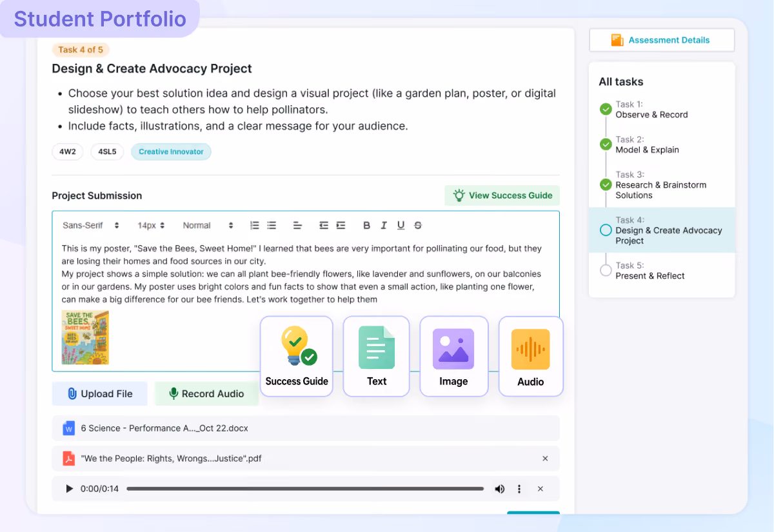Click the Word document file icon
774x532 pixels.
(x=69, y=428)
